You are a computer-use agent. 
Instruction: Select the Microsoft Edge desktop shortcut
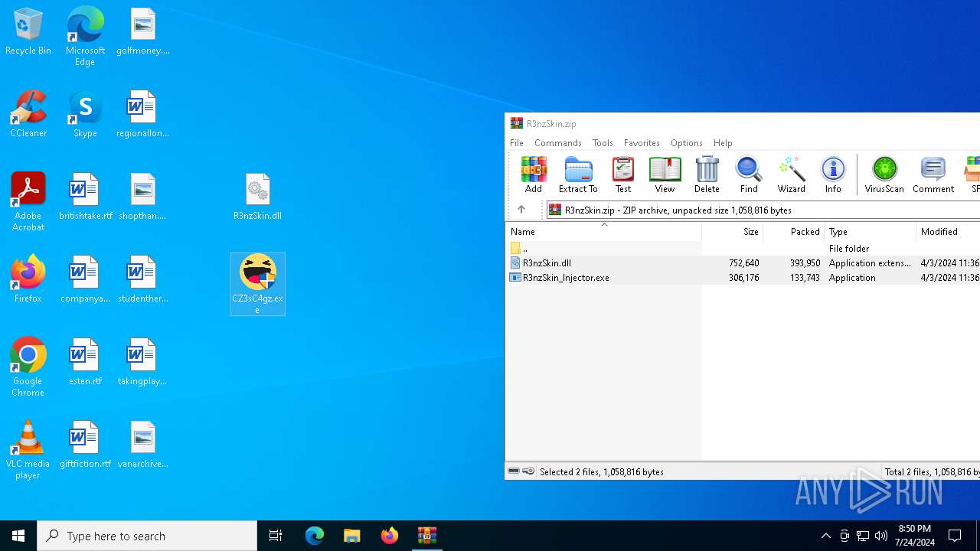pos(85,37)
